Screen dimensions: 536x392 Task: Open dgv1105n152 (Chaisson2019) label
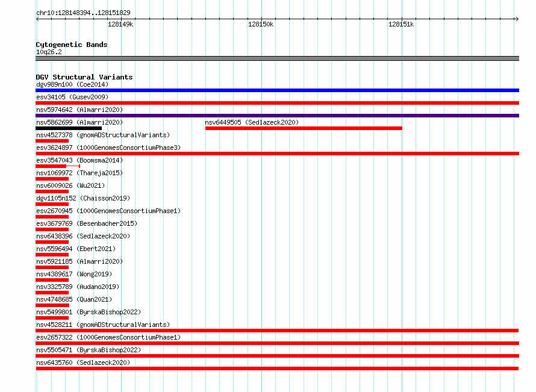(x=83, y=198)
